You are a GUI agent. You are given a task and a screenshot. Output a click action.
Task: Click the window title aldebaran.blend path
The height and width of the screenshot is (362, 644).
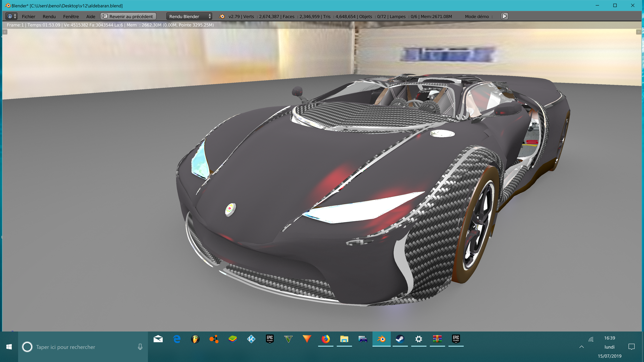[76, 6]
